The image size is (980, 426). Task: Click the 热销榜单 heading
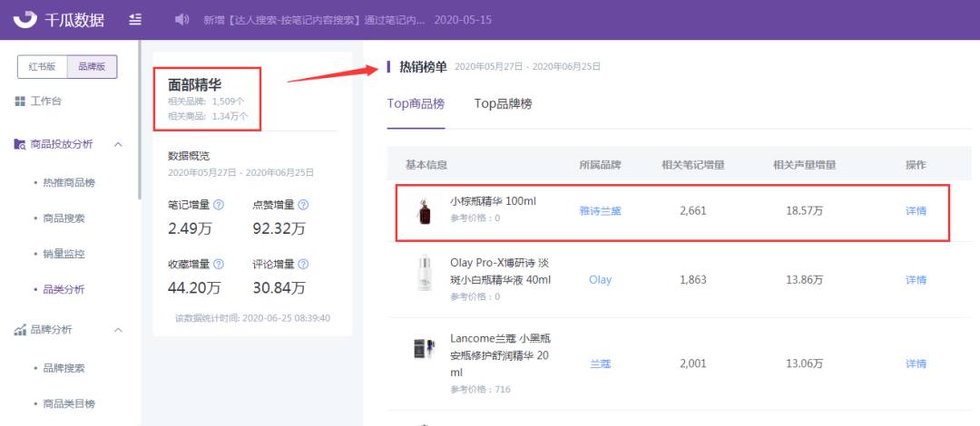point(423,66)
